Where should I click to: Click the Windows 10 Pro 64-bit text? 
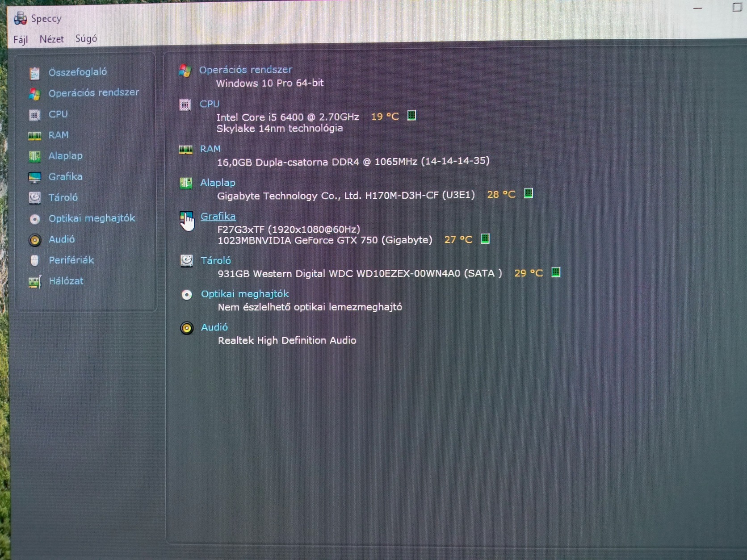pos(270,83)
